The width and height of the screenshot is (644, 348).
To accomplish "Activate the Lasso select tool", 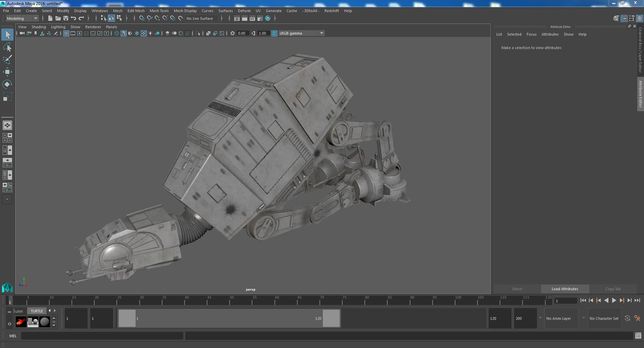I will 7,47.
